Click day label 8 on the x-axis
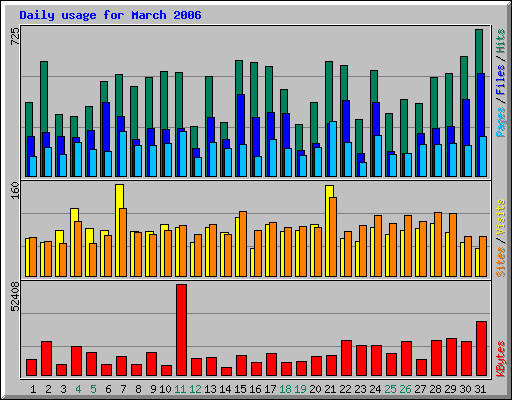This screenshot has width=512, height=400. (138, 389)
